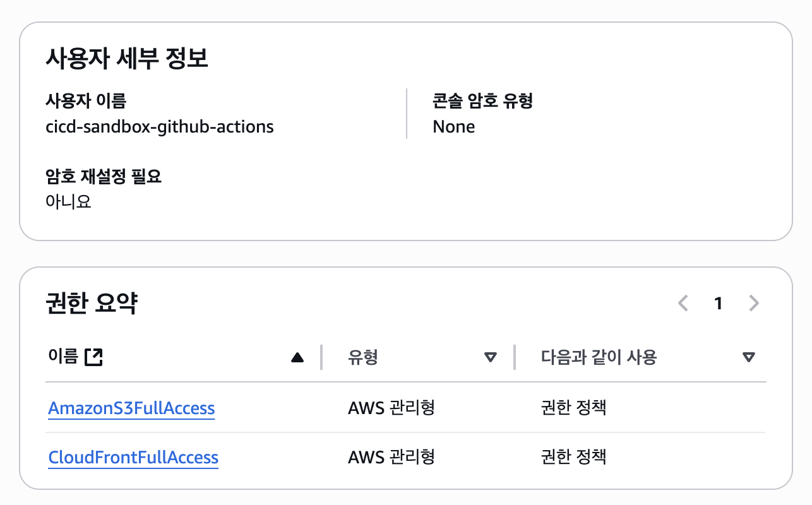812x505 pixels.
Task: Click the 권한 요약 section heading
Action: click(x=92, y=304)
